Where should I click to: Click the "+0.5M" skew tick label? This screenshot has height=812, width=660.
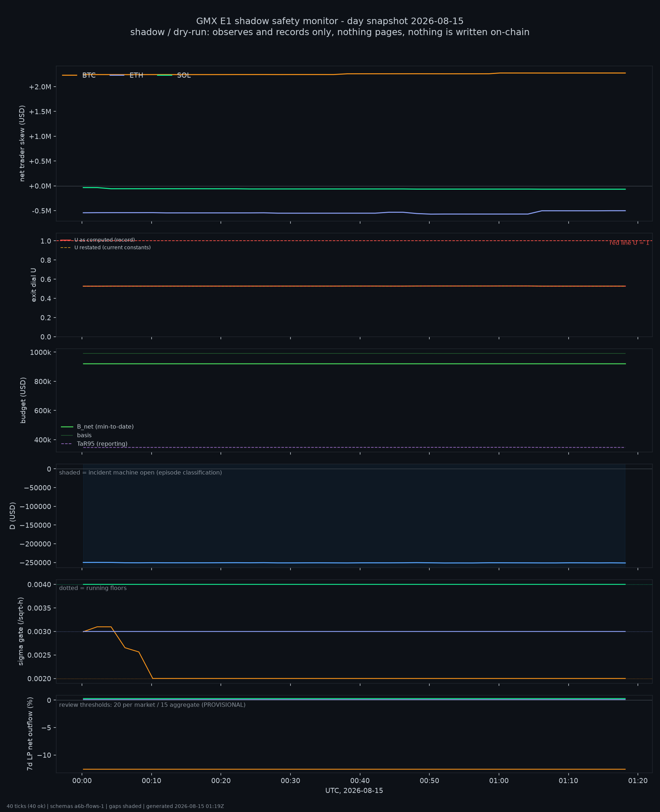click(40, 161)
